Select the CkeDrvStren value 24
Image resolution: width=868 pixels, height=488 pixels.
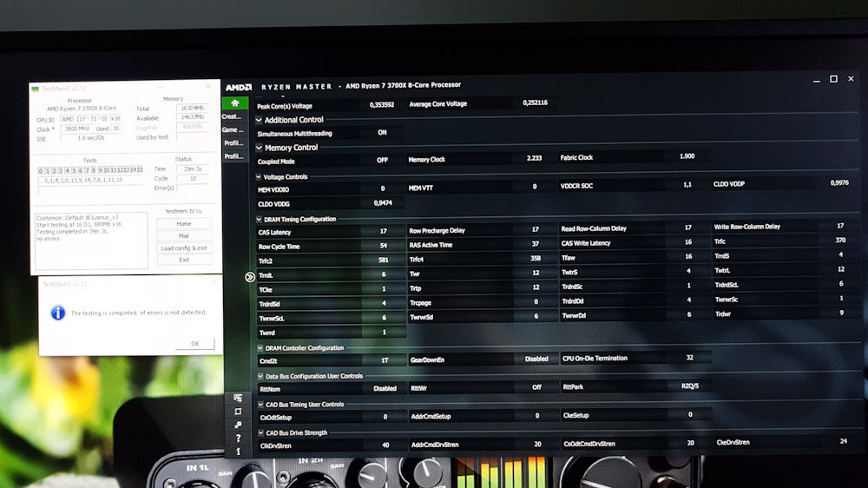pos(843,441)
